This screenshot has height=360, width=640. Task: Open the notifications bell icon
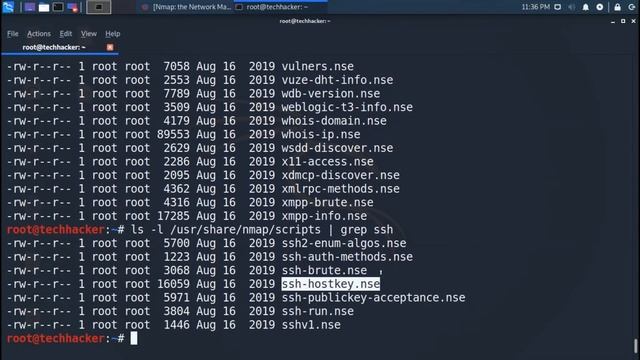click(586, 7)
